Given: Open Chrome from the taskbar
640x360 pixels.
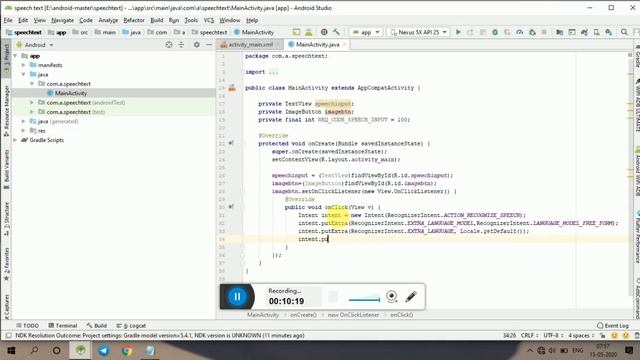Looking at the screenshot, I should click(127, 350).
